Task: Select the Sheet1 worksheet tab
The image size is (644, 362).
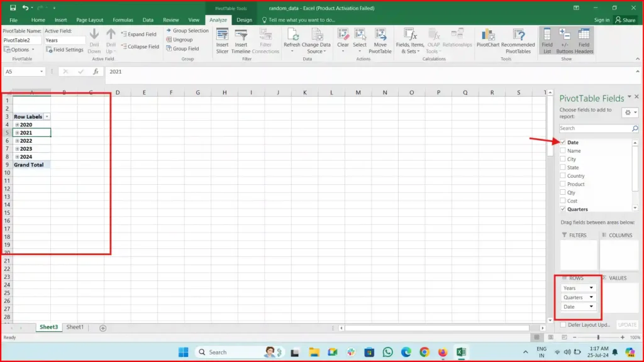Action: pos(75,327)
